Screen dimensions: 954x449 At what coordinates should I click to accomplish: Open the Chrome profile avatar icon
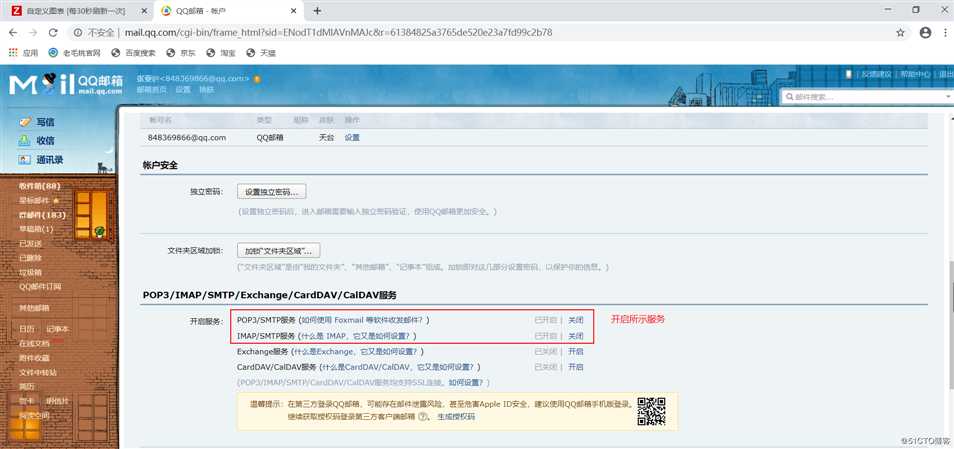[925, 32]
